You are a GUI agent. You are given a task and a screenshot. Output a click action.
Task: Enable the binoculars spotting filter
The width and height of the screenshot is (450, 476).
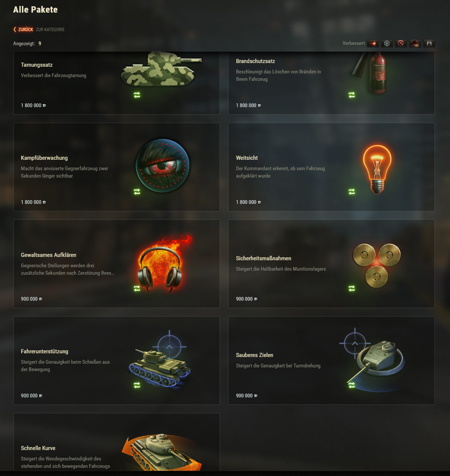pos(429,43)
